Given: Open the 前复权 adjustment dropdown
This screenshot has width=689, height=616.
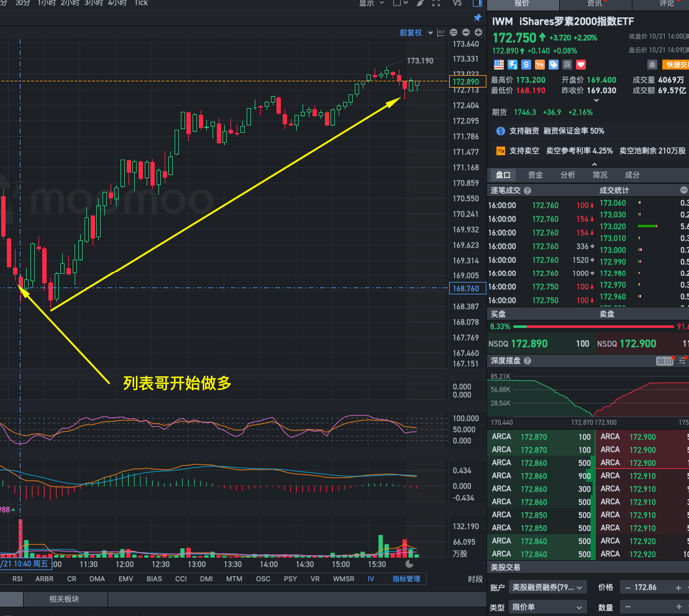Looking at the screenshot, I should [416, 32].
